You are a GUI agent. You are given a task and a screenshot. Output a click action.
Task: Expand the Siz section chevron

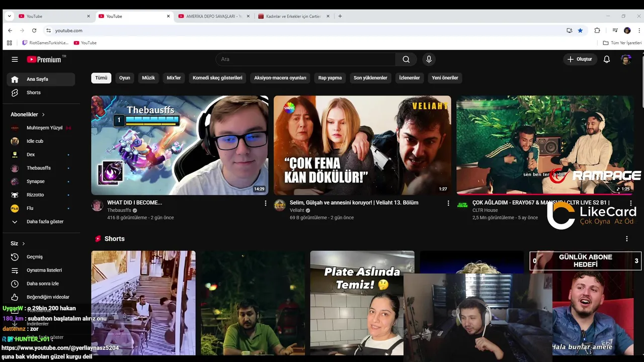(x=23, y=244)
